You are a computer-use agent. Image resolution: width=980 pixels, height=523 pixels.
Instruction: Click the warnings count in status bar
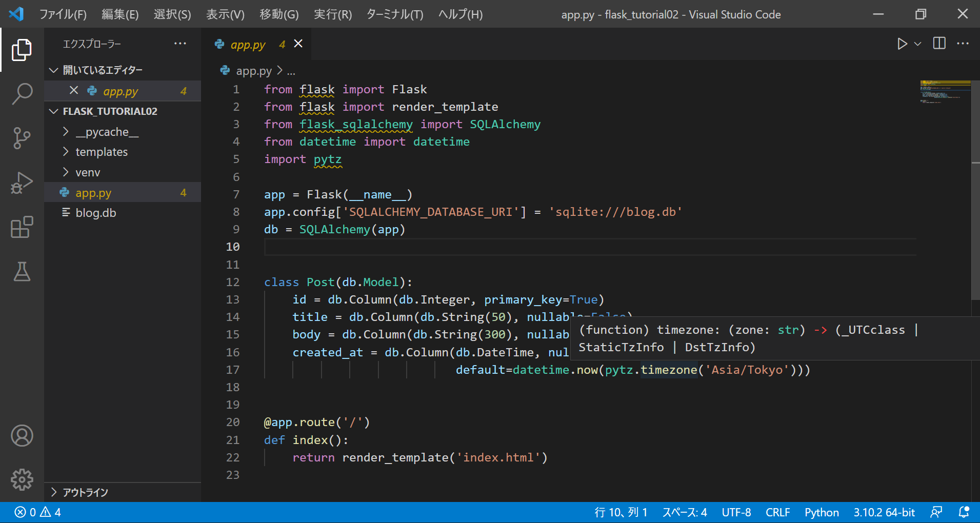(x=51, y=512)
